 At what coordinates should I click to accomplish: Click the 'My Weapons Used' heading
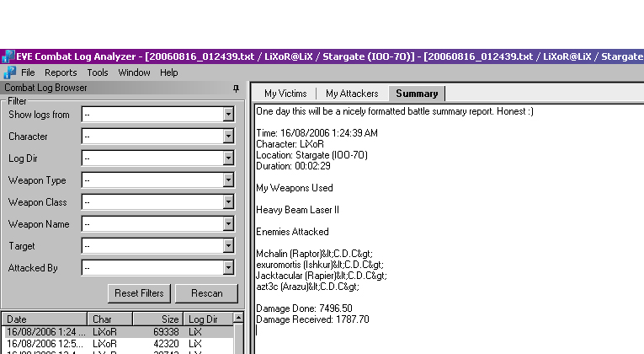pos(295,188)
